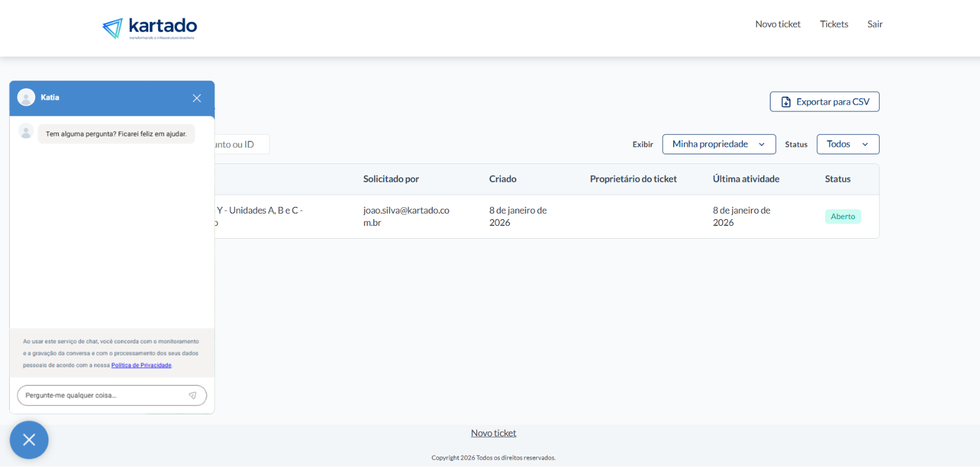The height and width of the screenshot is (467, 980).
Task: Send chat message with paper plane icon
Action: click(x=192, y=395)
